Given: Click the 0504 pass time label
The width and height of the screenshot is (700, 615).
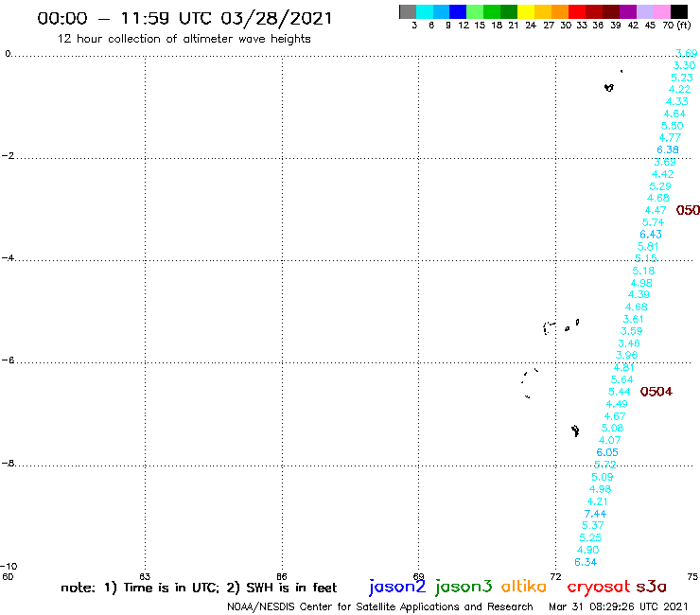Looking at the screenshot, I should pos(656,392).
